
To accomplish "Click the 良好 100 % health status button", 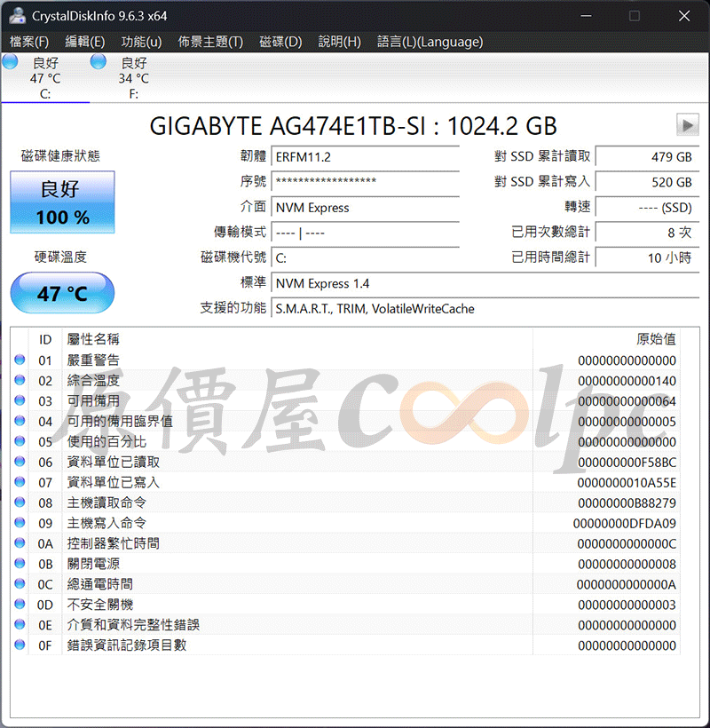I will 62,202.
